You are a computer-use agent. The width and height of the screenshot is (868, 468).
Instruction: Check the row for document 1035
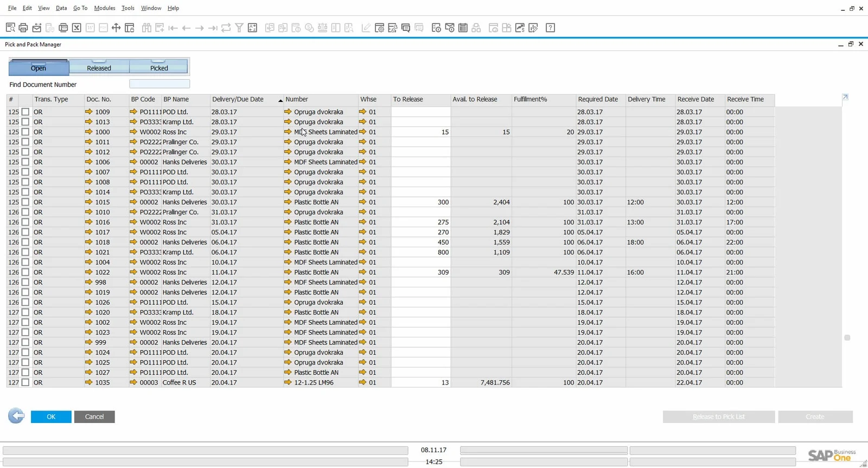(x=25, y=382)
